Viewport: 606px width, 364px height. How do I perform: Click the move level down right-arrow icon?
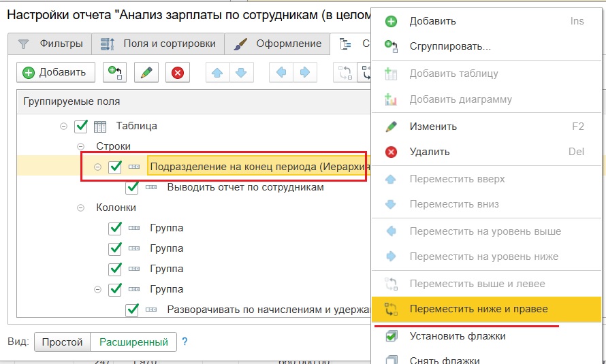point(305,72)
